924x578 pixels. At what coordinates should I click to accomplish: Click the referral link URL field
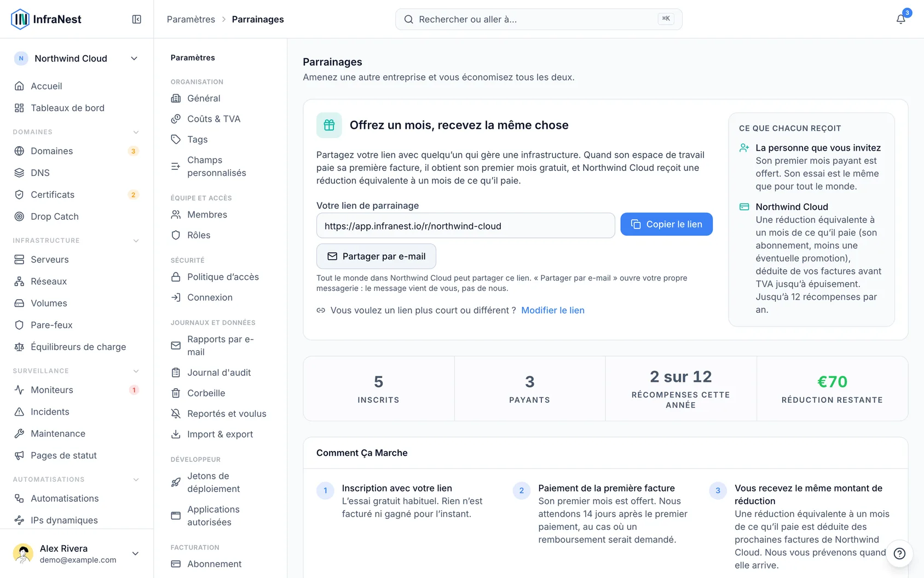coord(466,226)
